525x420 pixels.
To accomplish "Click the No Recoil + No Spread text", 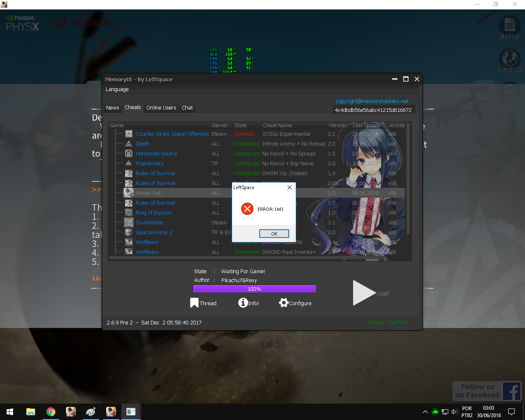I will (289, 154).
